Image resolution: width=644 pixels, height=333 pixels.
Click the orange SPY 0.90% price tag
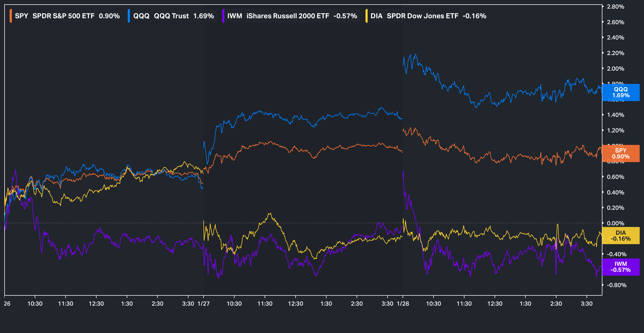coord(621,154)
